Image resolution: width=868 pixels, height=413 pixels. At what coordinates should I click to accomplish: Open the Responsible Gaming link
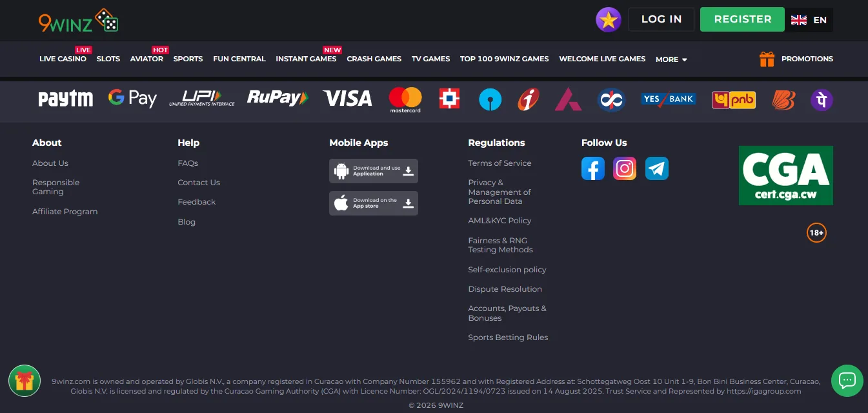[x=56, y=187]
